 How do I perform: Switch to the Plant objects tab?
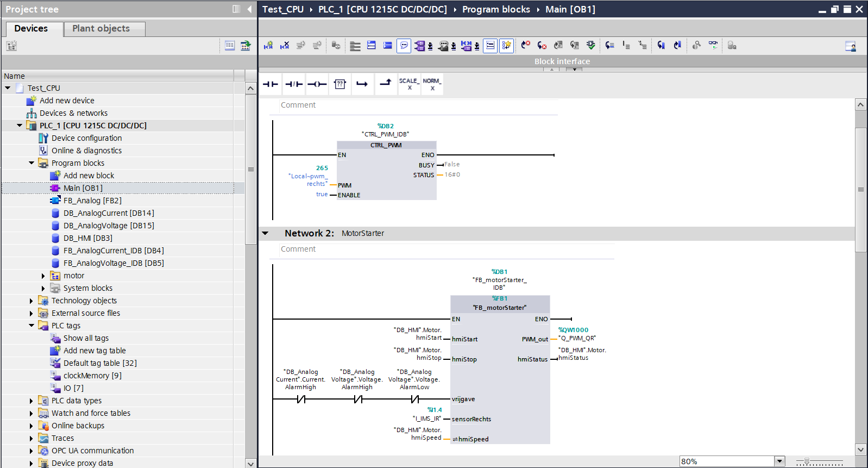point(101,29)
